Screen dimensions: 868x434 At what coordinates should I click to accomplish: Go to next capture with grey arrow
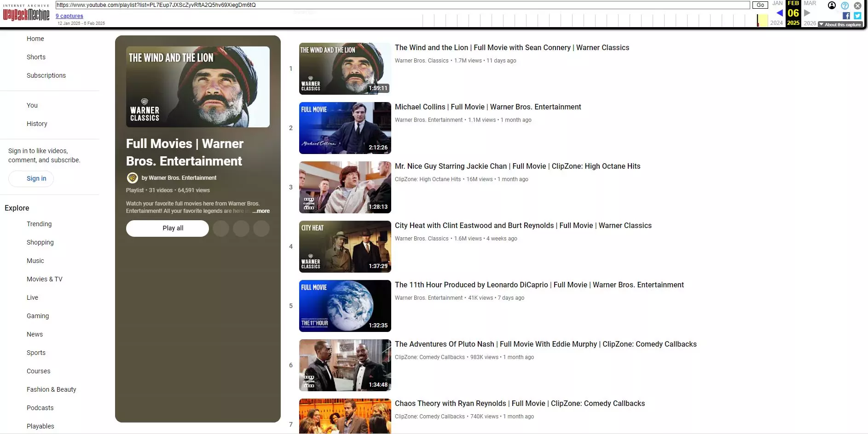[x=807, y=13]
